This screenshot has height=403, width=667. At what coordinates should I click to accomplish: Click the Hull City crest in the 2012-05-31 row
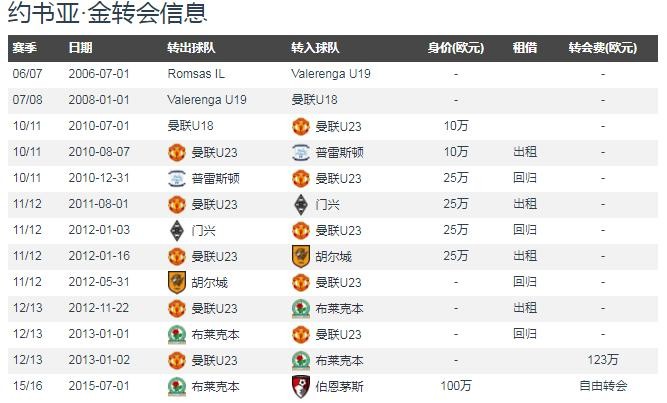[x=177, y=282]
